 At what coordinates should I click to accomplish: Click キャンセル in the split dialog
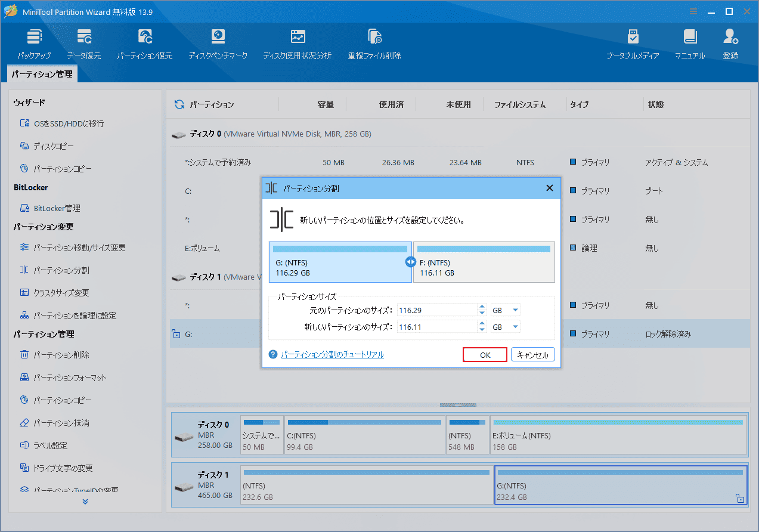532,354
